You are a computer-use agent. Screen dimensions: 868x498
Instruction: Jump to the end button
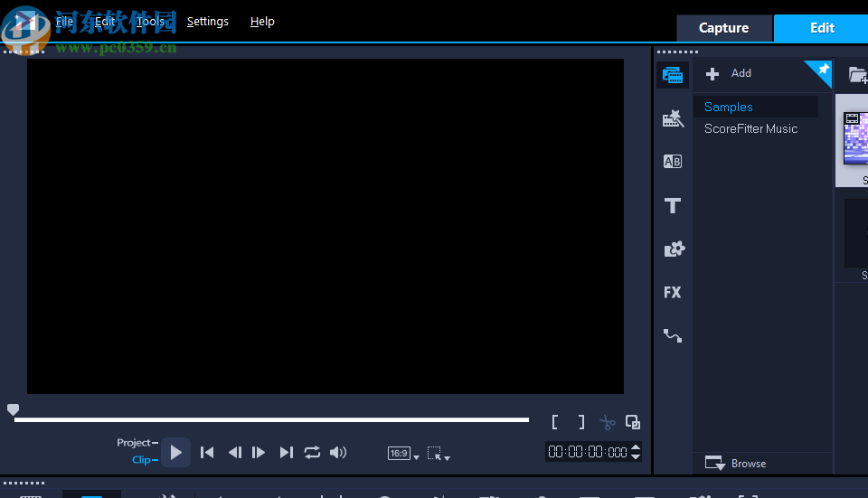pyautogui.click(x=287, y=453)
